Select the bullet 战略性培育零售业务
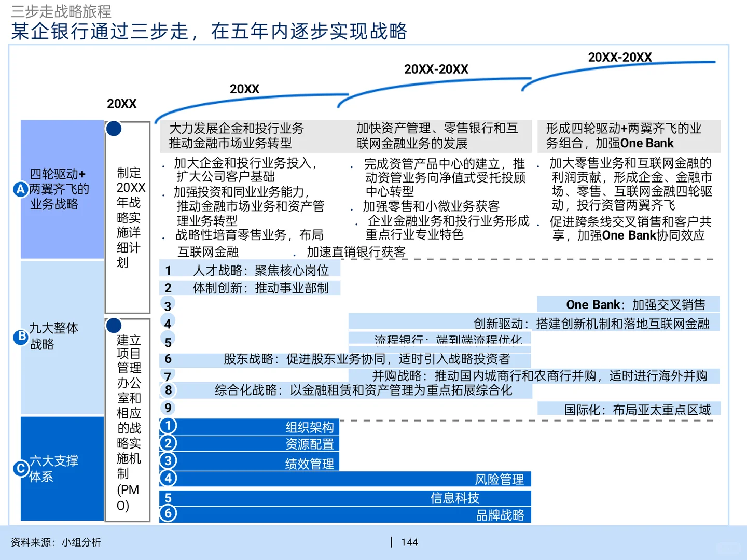 (249, 243)
